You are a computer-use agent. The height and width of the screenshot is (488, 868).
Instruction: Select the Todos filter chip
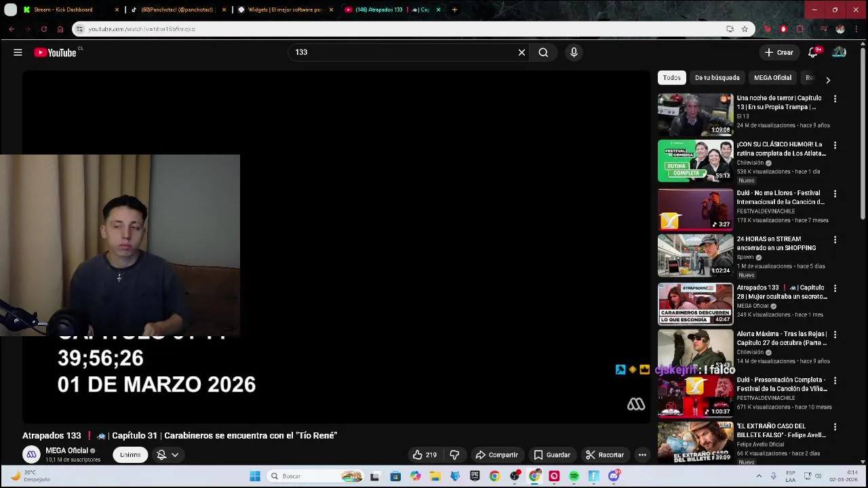[x=671, y=77]
